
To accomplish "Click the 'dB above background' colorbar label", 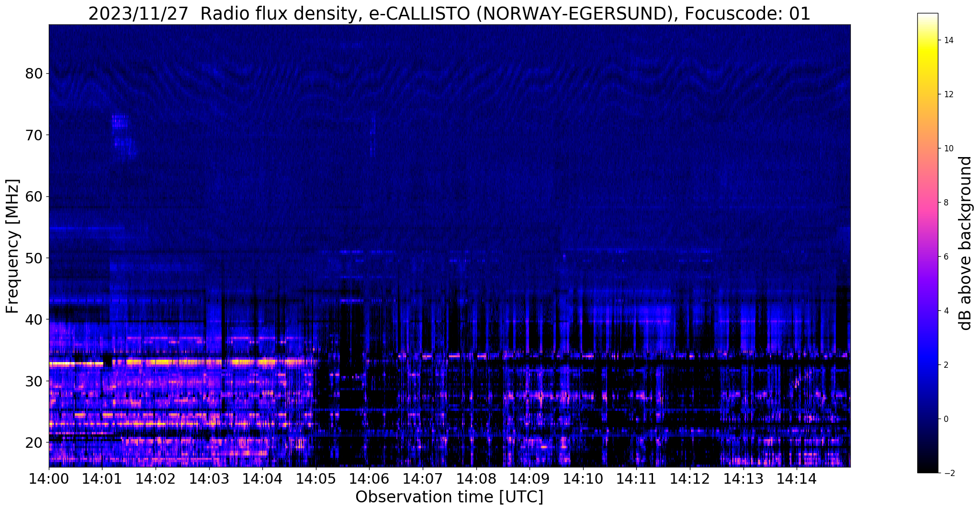I will 966,243.
